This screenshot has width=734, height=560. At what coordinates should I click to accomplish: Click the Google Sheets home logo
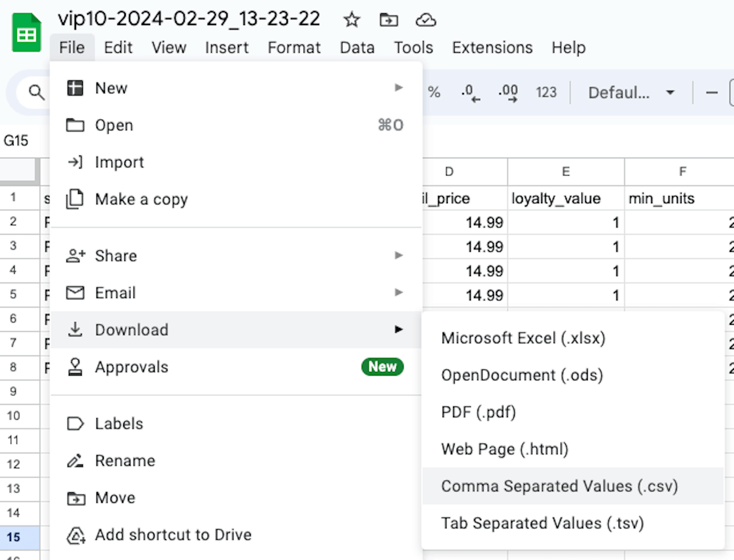click(26, 33)
